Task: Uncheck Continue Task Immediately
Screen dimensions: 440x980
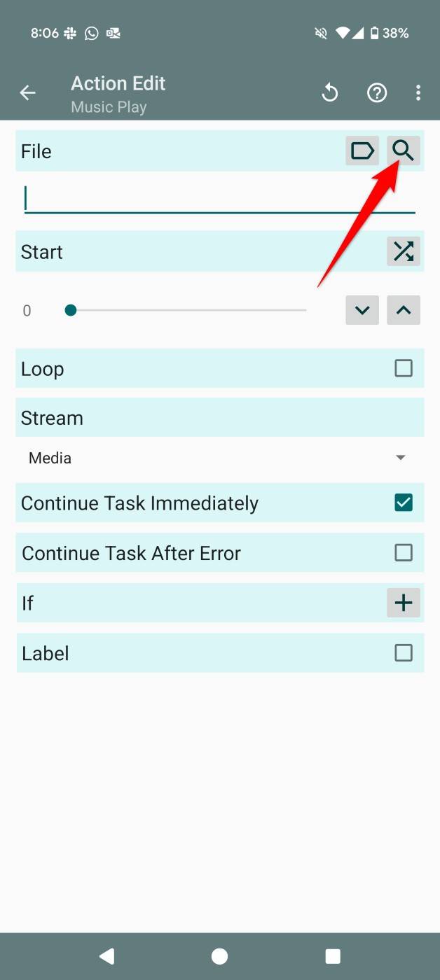Action: (x=404, y=503)
